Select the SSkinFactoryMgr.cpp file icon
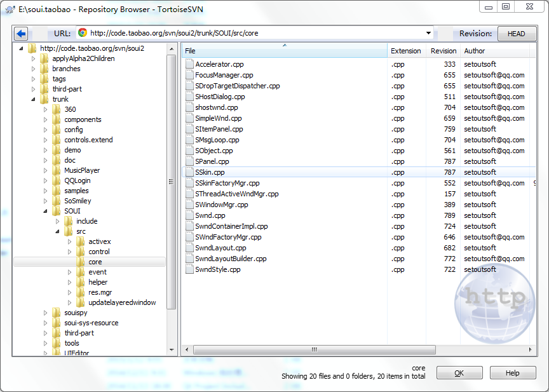The height and width of the screenshot is (392, 549). pyautogui.click(x=189, y=183)
